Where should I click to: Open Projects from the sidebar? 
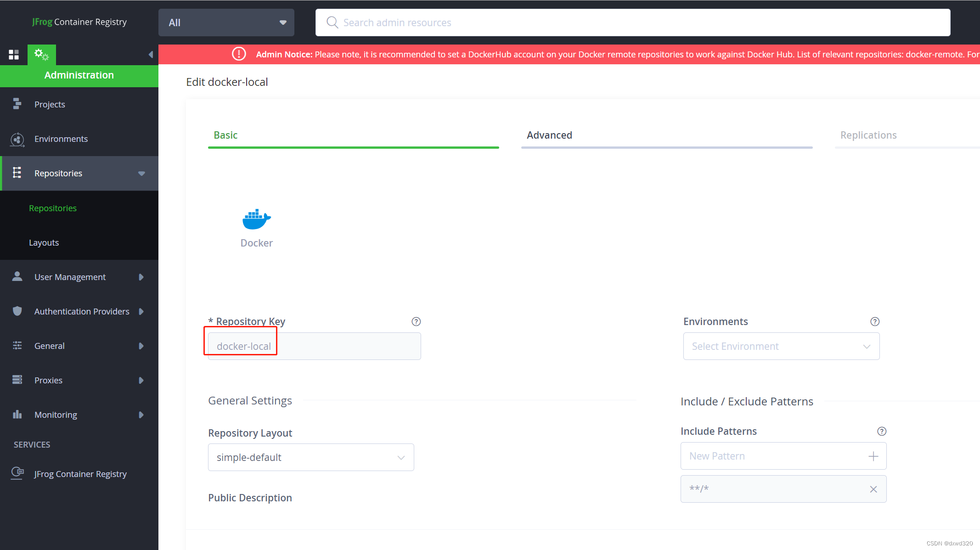(50, 104)
